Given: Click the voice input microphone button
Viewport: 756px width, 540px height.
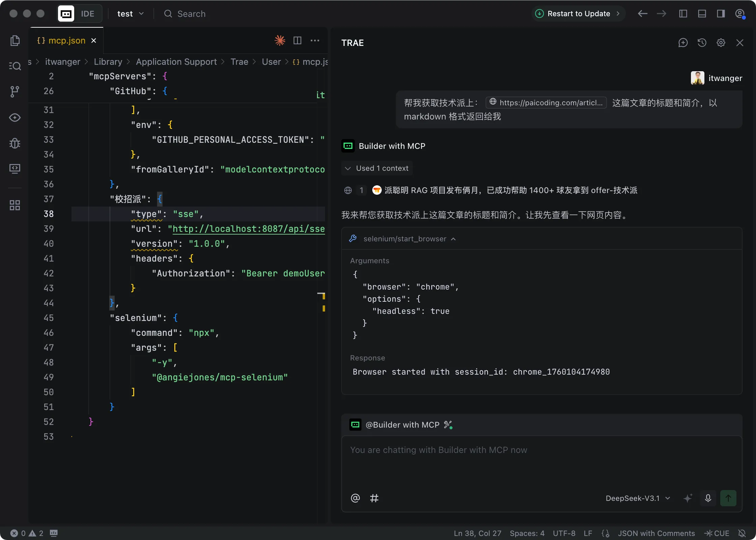Looking at the screenshot, I should 708,498.
